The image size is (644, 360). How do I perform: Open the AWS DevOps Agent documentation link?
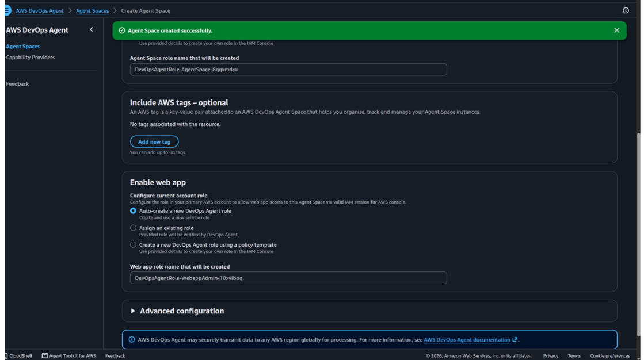tap(467, 339)
